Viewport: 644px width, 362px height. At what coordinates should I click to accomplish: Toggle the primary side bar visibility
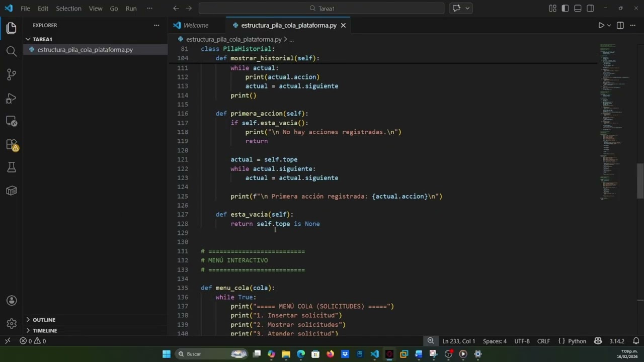point(565,8)
